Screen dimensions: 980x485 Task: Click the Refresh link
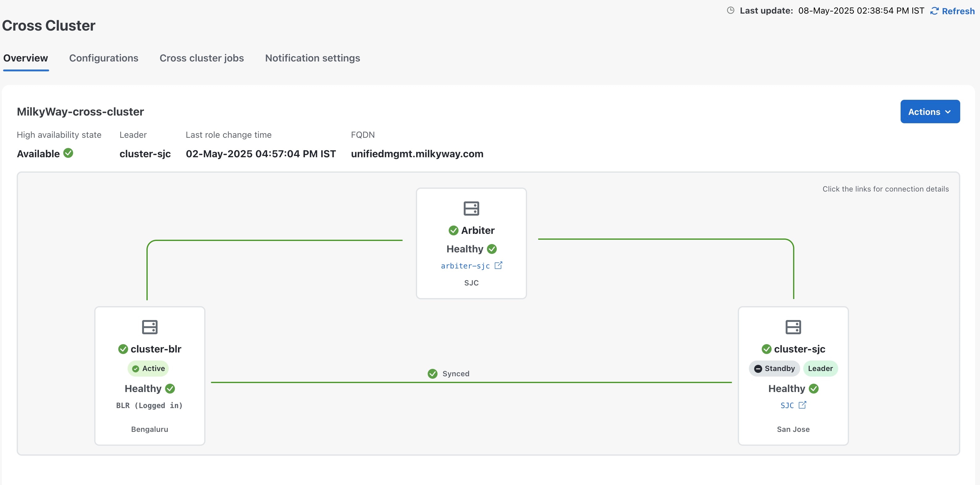click(952, 11)
